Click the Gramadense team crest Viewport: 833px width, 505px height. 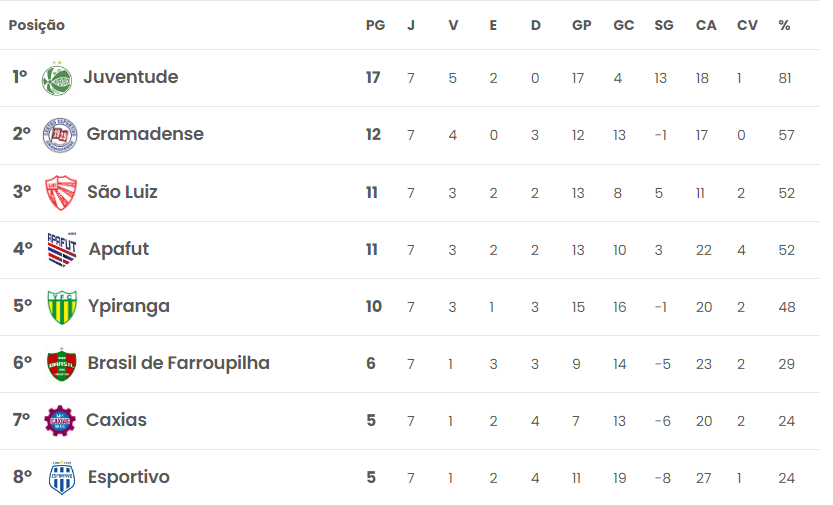coord(60,135)
